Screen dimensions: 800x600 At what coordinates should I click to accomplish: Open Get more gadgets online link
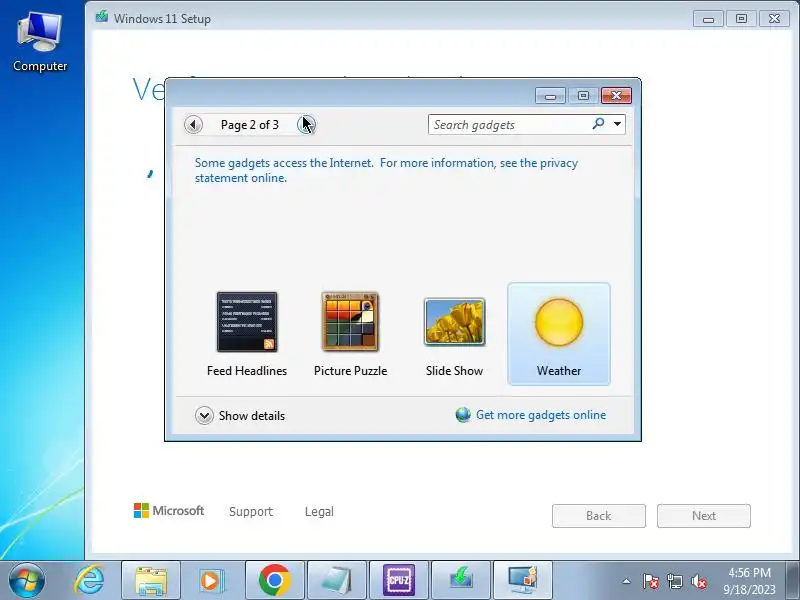click(541, 415)
